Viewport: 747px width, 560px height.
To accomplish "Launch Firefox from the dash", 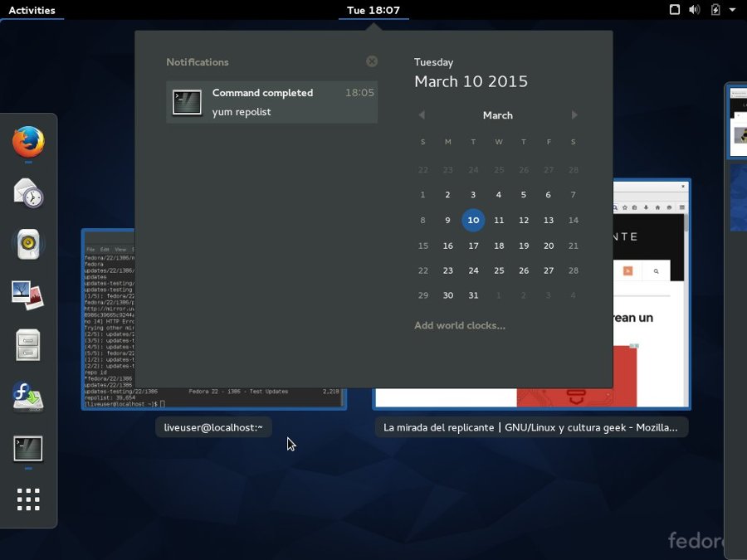I will (x=28, y=142).
